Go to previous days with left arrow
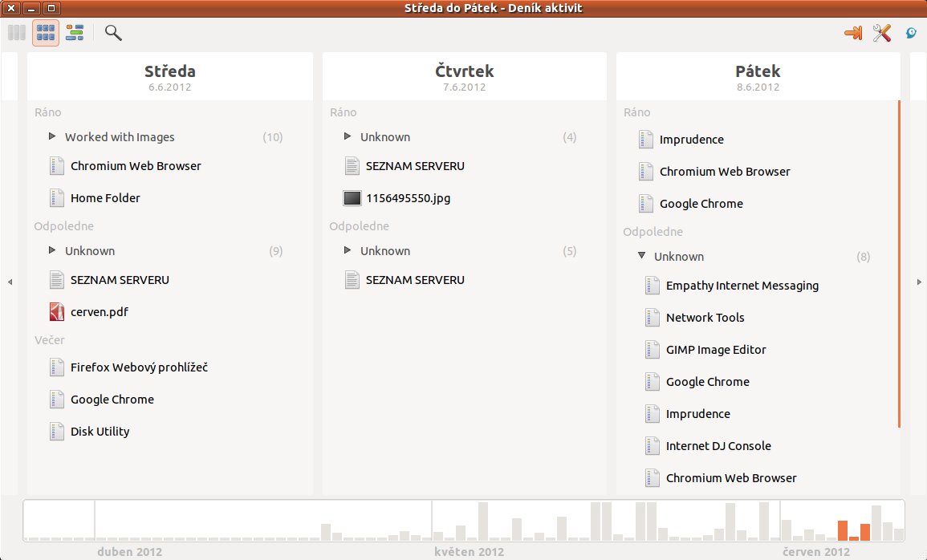The width and height of the screenshot is (927, 560). click(10, 282)
